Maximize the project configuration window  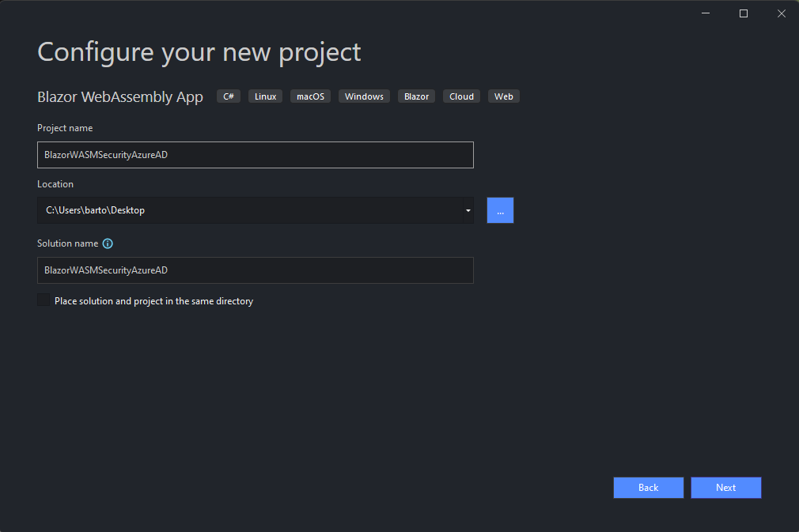coord(744,13)
